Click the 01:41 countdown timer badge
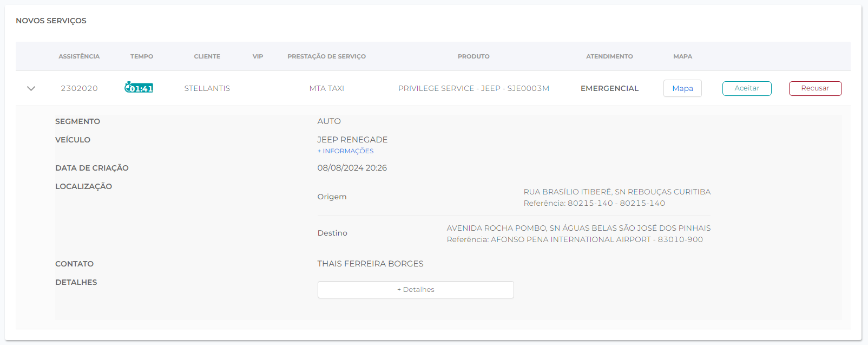Screen dimensions: 868x345 click(x=139, y=88)
